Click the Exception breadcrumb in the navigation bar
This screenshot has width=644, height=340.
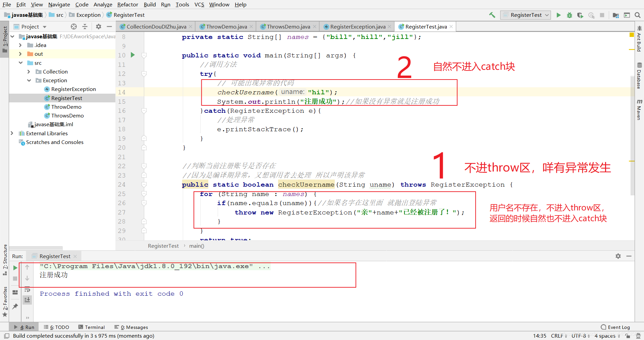[85, 15]
